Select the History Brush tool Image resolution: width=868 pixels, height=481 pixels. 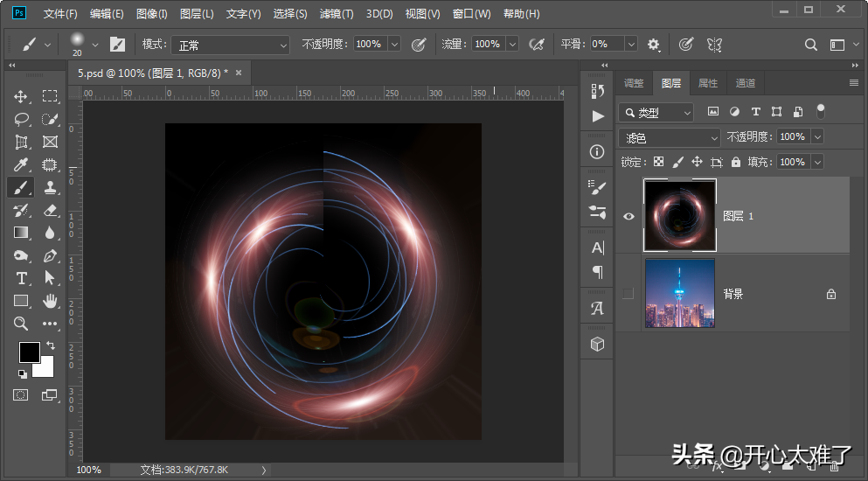(x=21, y=210)
